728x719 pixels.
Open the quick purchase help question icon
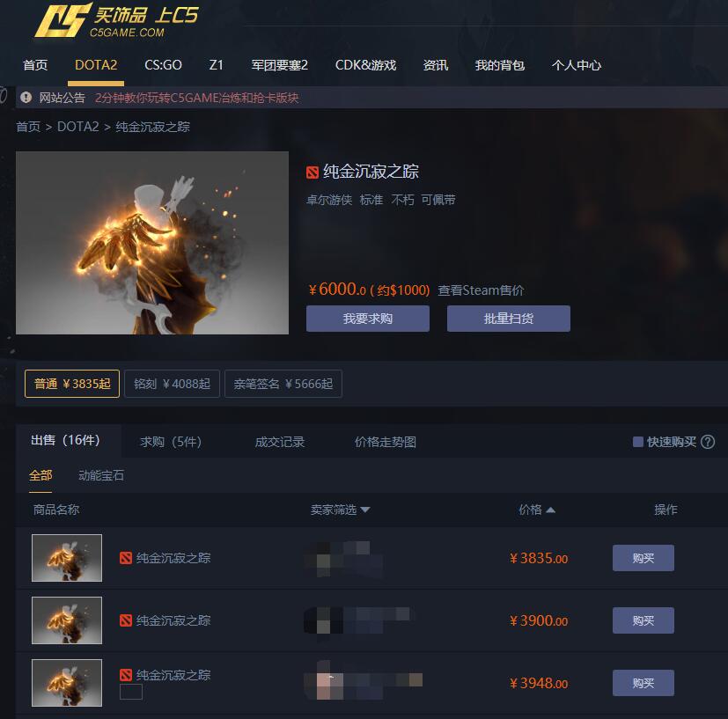(x=708, y=442)
